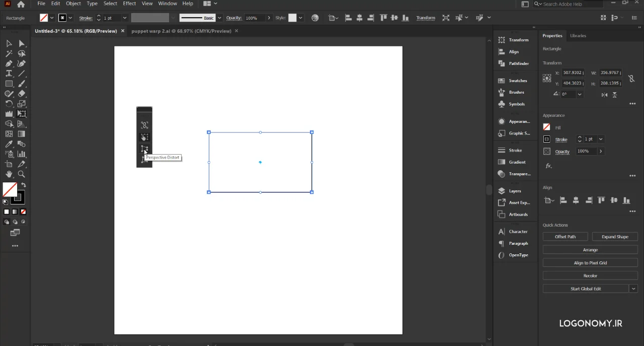This screenshot has height=346, width=644.
Task: Switch to the Libraries tab
Action: tap(578, 36)
